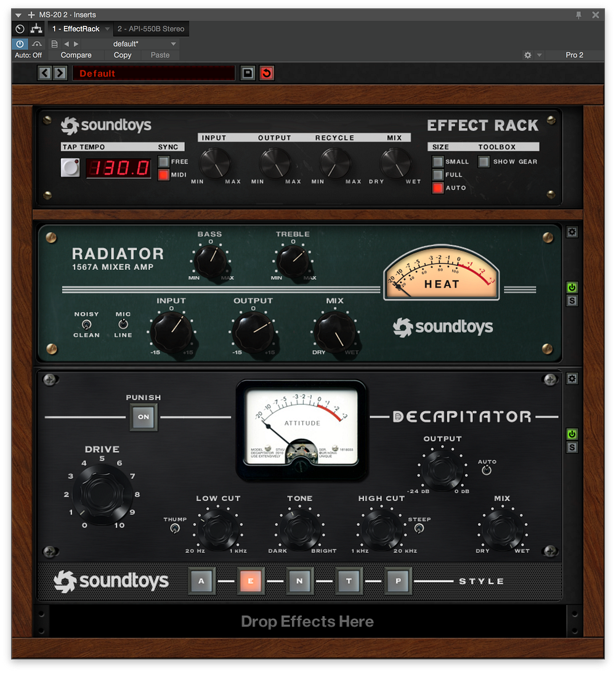Click the Effect Rack INPUT knob
616x673 pixels.
[x=215, y=163]
